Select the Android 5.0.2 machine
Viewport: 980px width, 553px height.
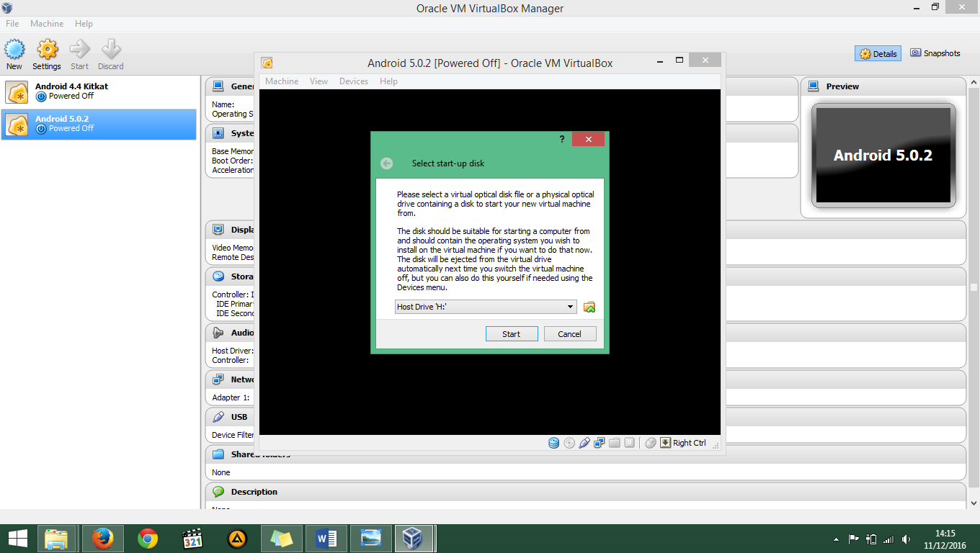(x=99, y=124)
